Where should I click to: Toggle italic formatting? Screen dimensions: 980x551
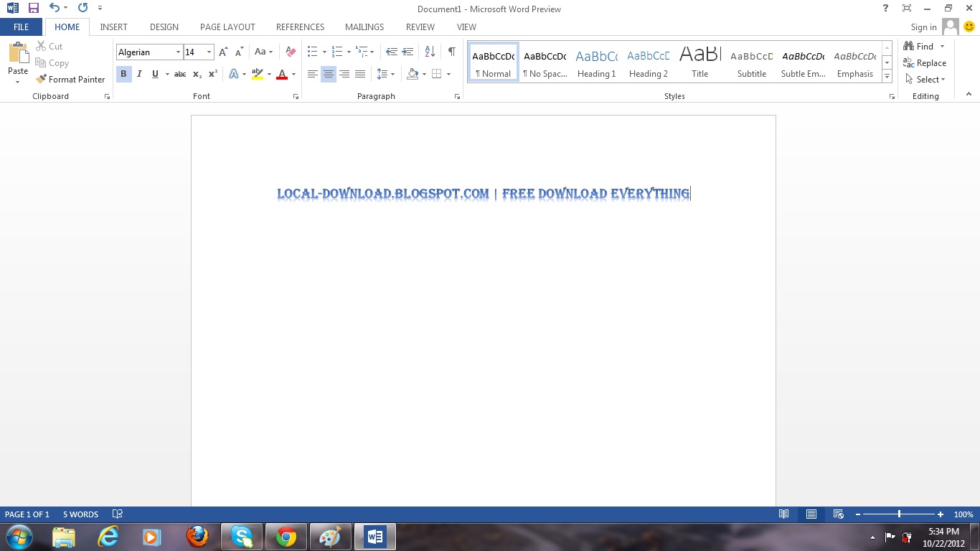pyautogui.click(x=139, y=74)
